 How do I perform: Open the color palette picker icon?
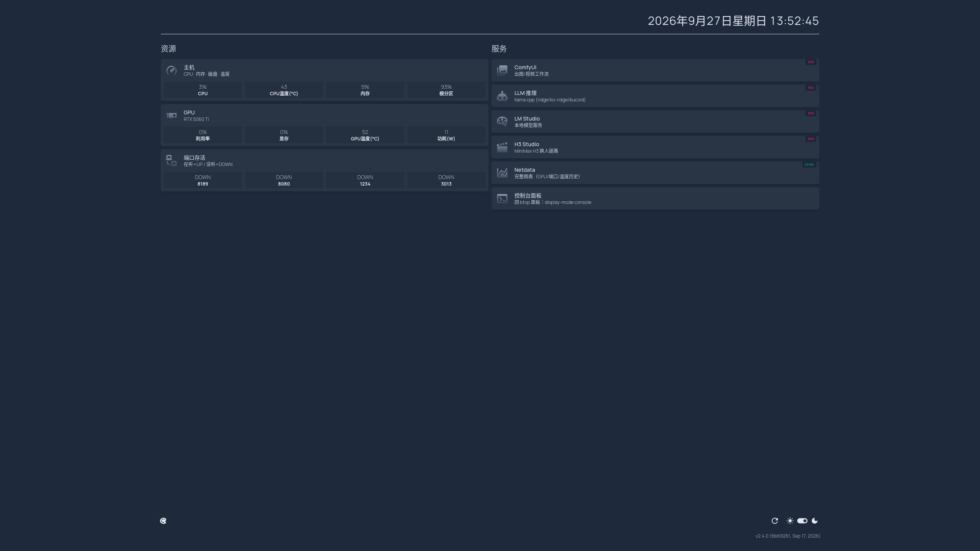click(163, 521)
